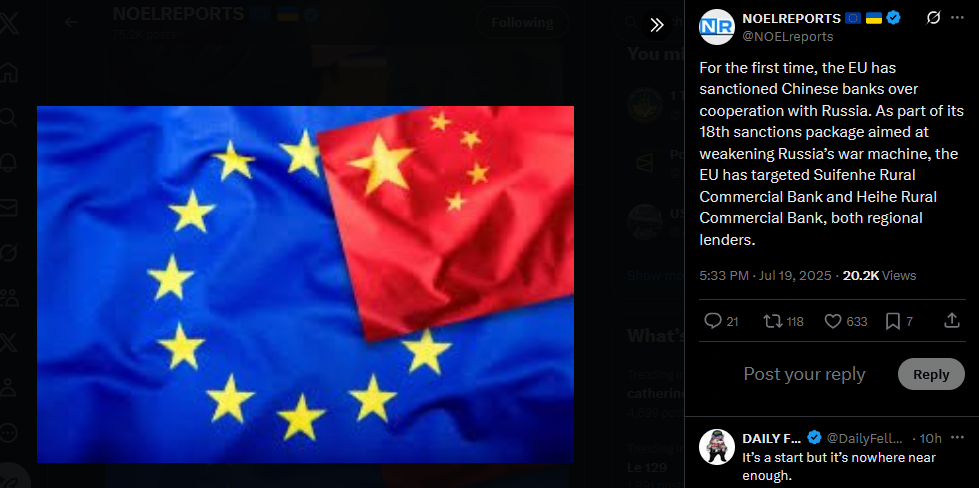
Task: Bookmark the NOELREPORTS post
Action: click(893, 321)
